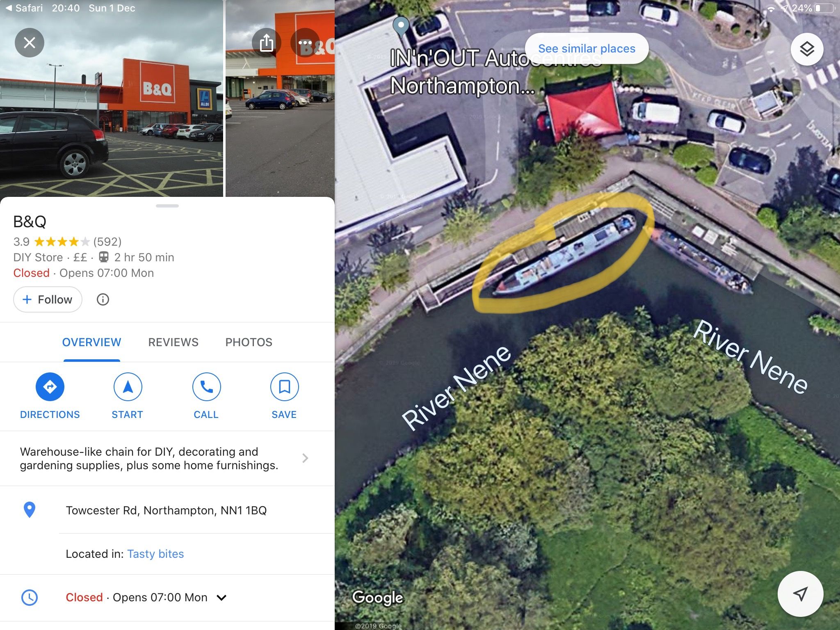This screenshot has height=630, width=840.
Task: Tap the share icon on the photo
Action: coord(267,43)
